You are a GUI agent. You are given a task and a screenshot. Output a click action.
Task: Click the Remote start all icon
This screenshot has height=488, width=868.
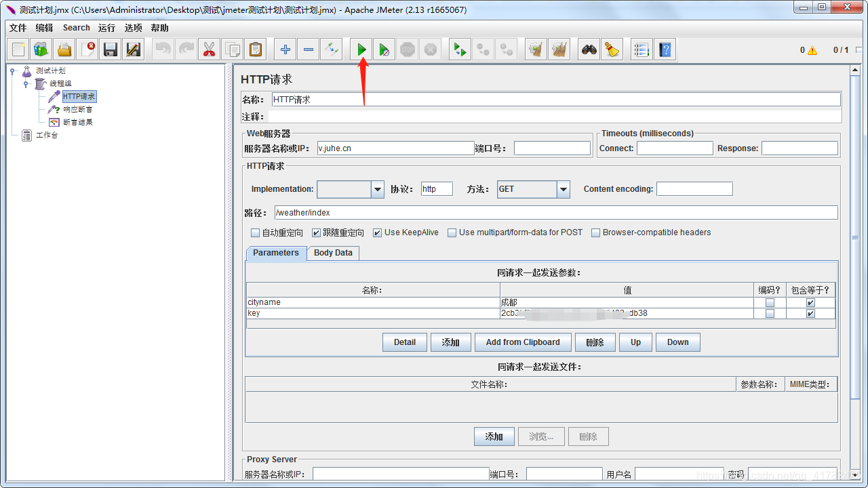tap(460, 49)
